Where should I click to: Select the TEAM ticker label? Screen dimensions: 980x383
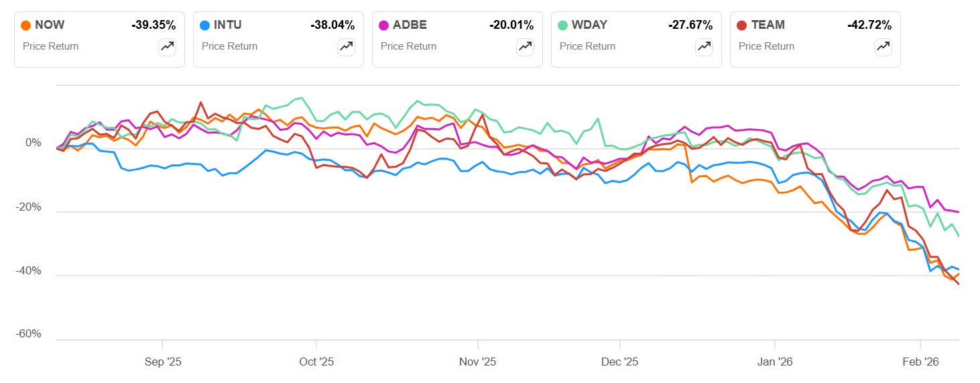point(768,25)
